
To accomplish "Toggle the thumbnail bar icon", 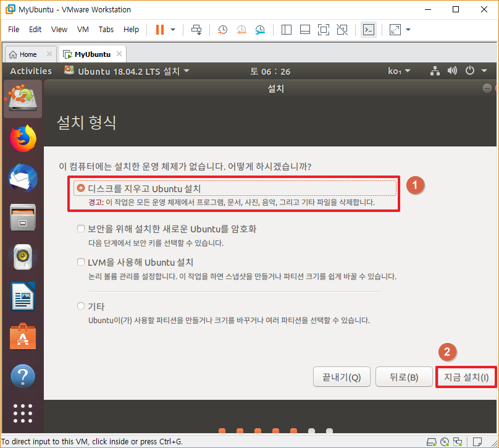I will pos(305,30).
